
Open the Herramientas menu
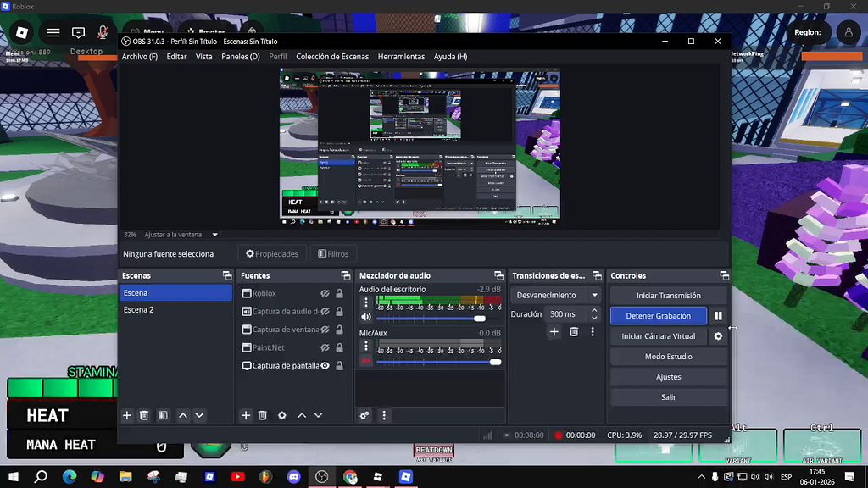401,56
